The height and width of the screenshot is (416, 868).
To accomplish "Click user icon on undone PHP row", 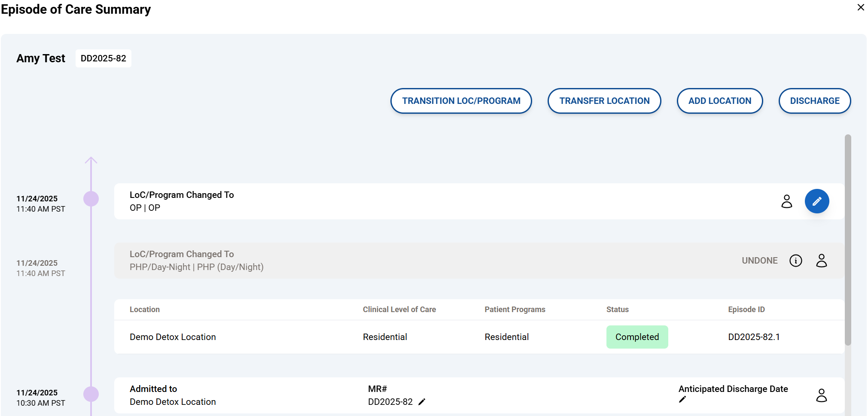I will 821,261.
